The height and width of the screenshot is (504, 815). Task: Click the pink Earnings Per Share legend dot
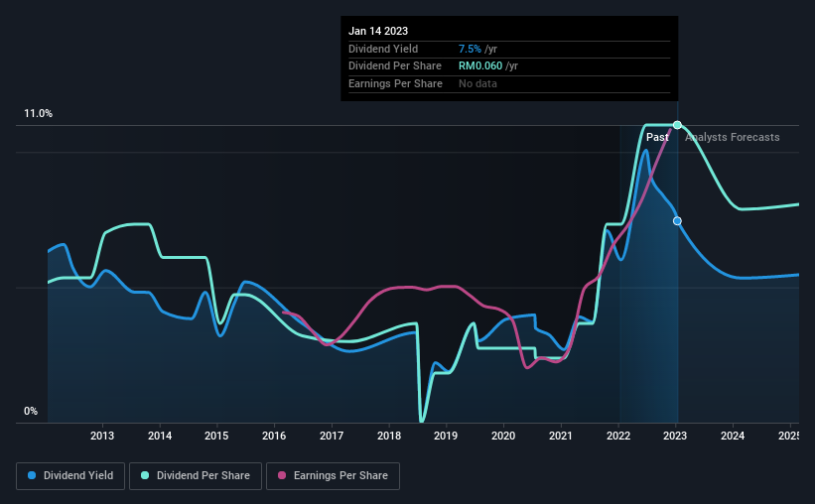click(x=282, y=475)
